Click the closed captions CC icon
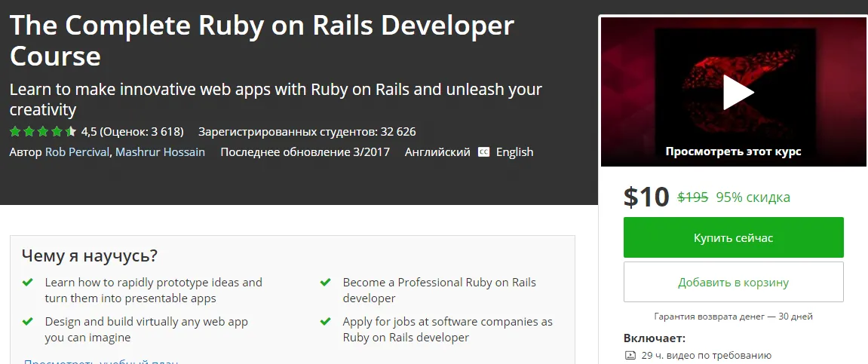 tap(484, 152)
